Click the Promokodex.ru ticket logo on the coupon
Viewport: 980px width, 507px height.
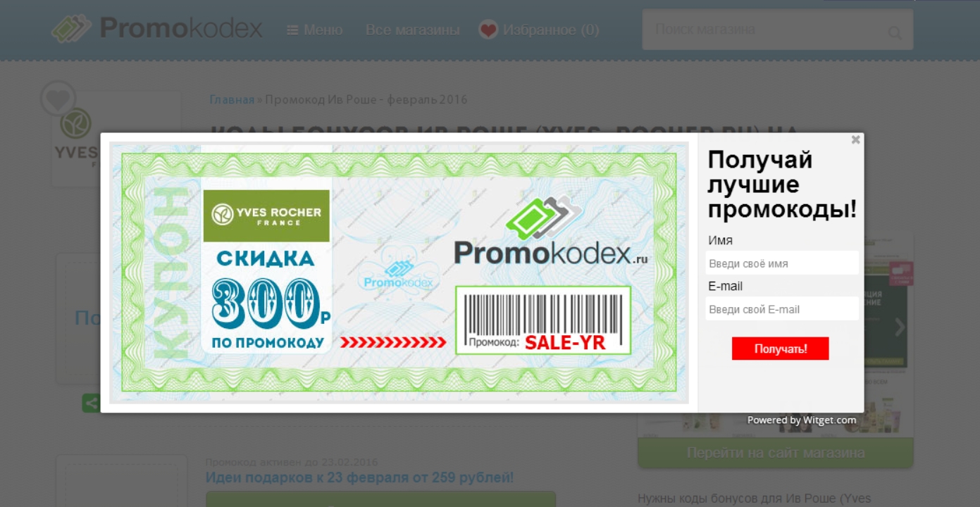click(551, 231)
